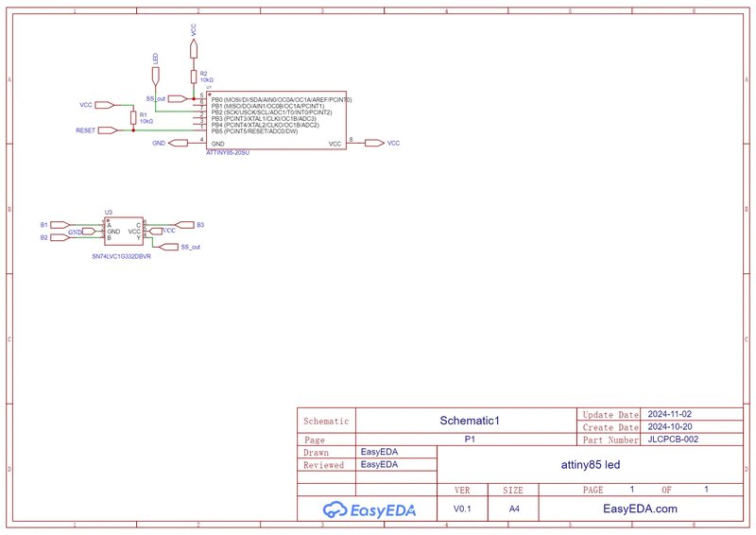Click the PB5 (PCINT5/RESET) pin label
The height and width of the screenshot is (535, 756).
click(x=254, y=131)
